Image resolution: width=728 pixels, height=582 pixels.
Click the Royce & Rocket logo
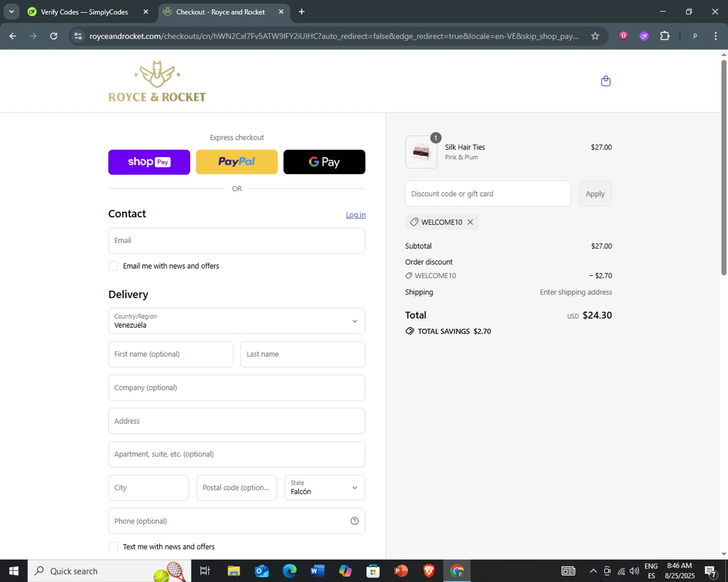[x=157, y=81]
